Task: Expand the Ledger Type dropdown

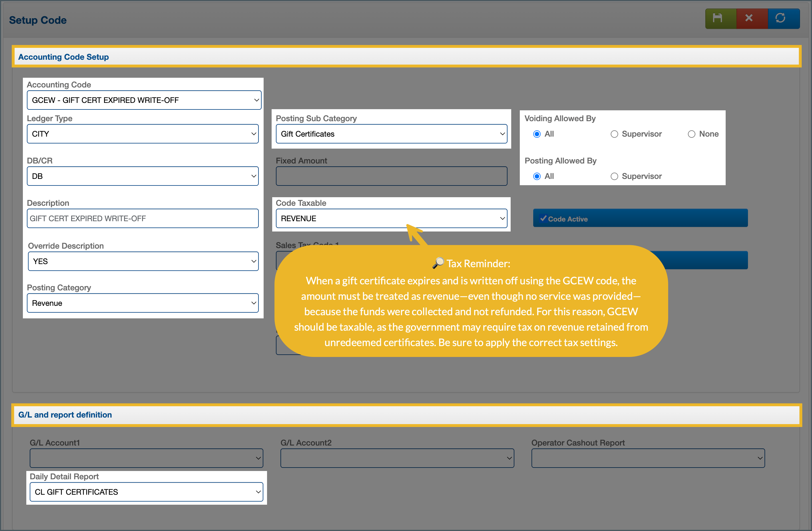Action: coord(143,134)
